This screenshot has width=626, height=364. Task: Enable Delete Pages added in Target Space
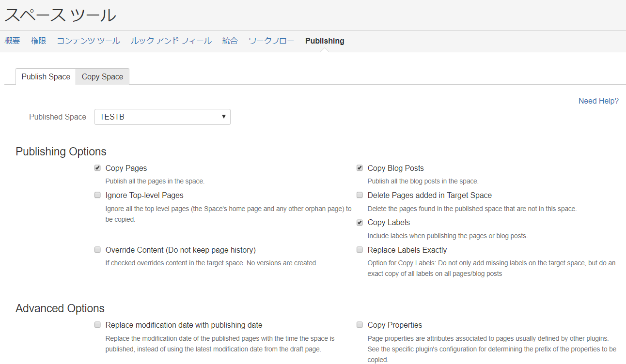coord(360,195)
